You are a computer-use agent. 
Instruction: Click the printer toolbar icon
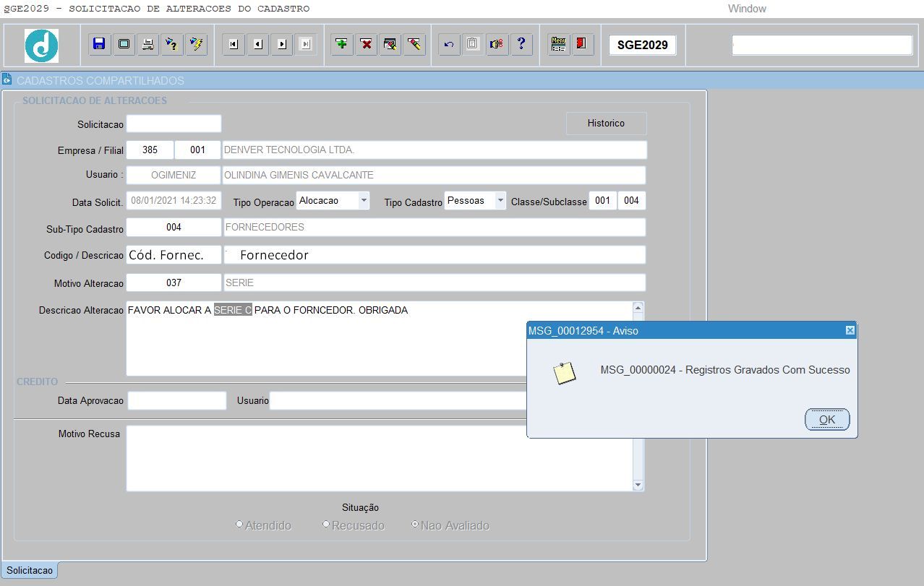[x=147, y=44]
